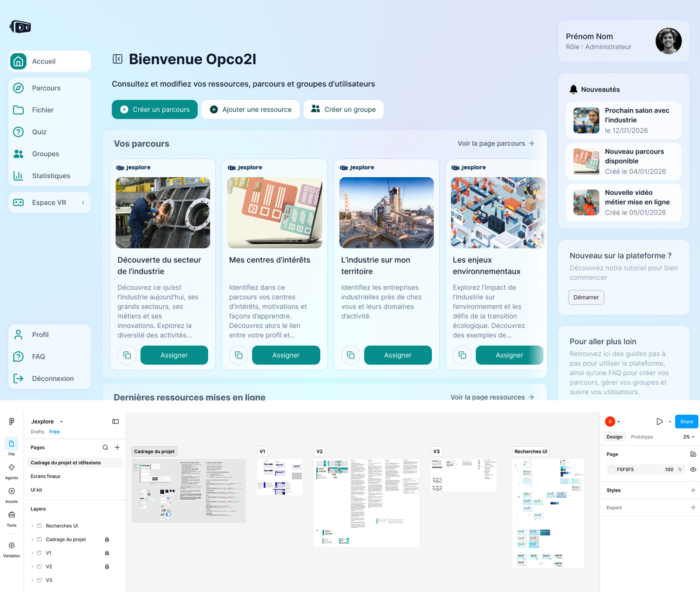Viewport: 700px width, 592px height.
Task: Open Agents panel in Figma rail
Action: (x=12, y=471)
